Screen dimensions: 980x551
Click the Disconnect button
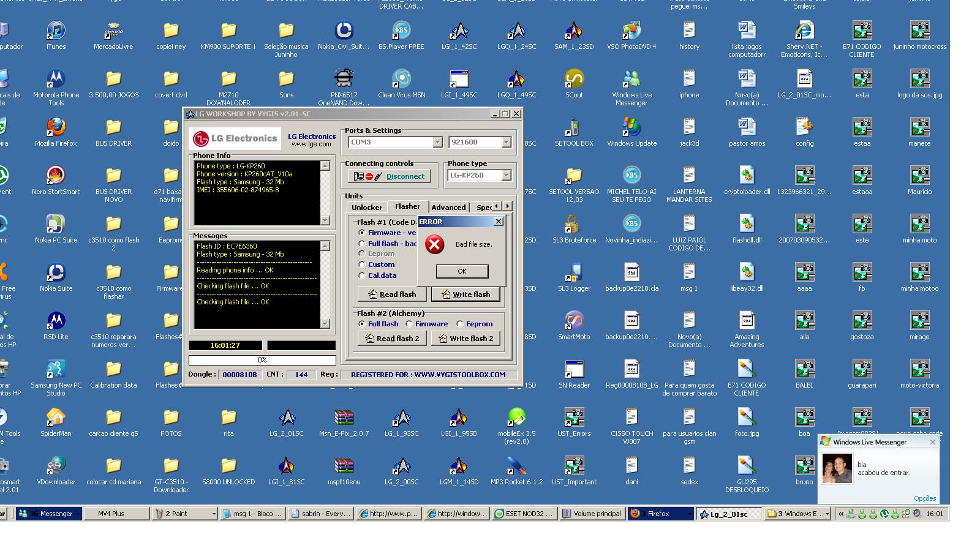coord(390,176)
